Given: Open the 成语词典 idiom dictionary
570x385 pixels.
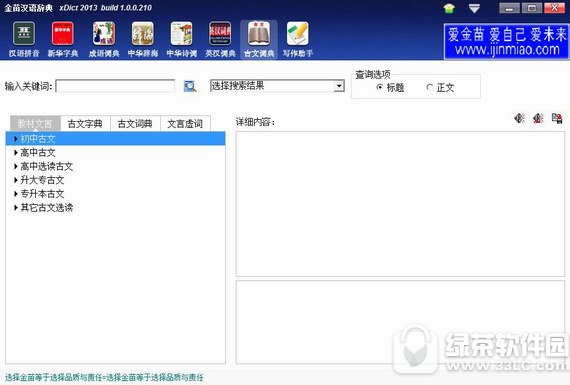Looking at the screenshot, I should pos(104,39).
